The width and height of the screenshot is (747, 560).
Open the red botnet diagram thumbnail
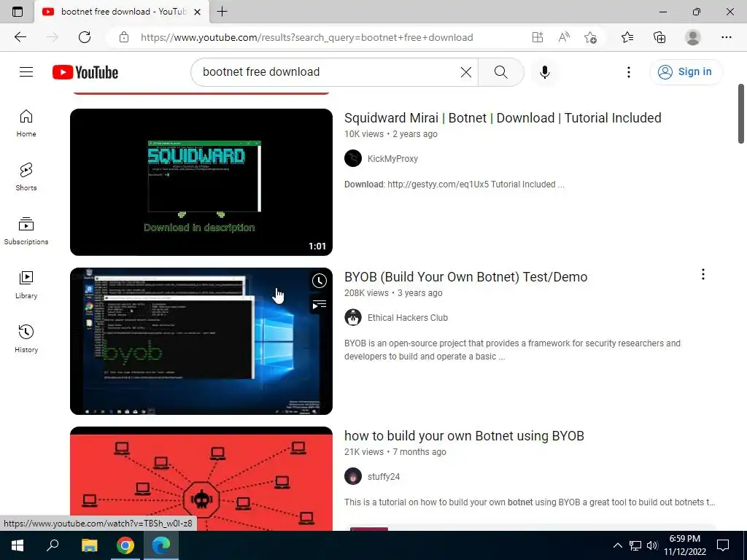(201, 478)
